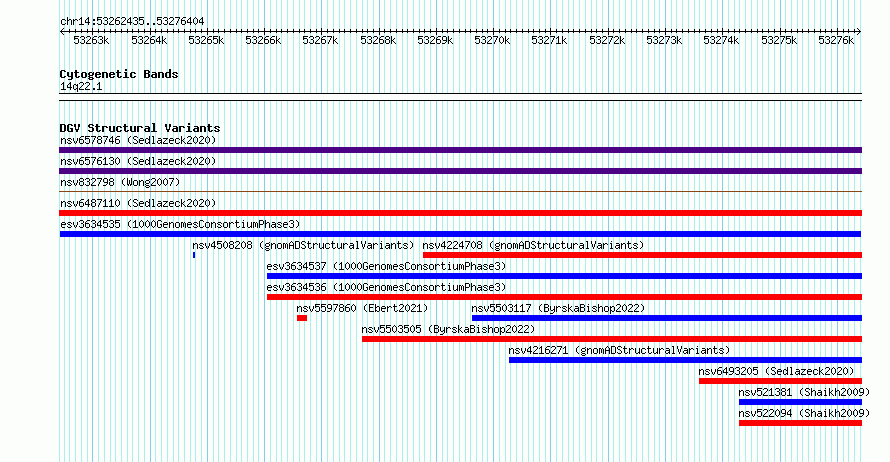
Task: Open nsv5503117 (ByrskaBishop2022) variant label
Action: pyautogui.click(x=558, y=308)
